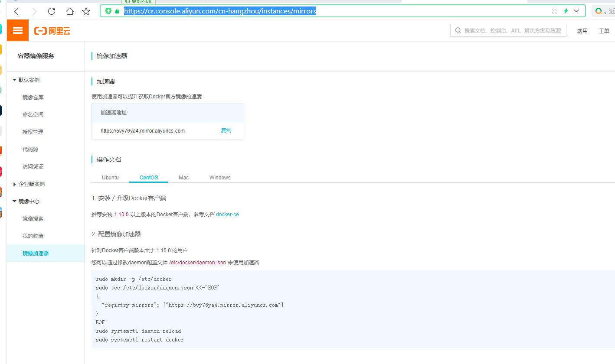This screenshot has height=364, width=615.
Task: Expand the address bar dropdown chevron
Action: (576, 11)
